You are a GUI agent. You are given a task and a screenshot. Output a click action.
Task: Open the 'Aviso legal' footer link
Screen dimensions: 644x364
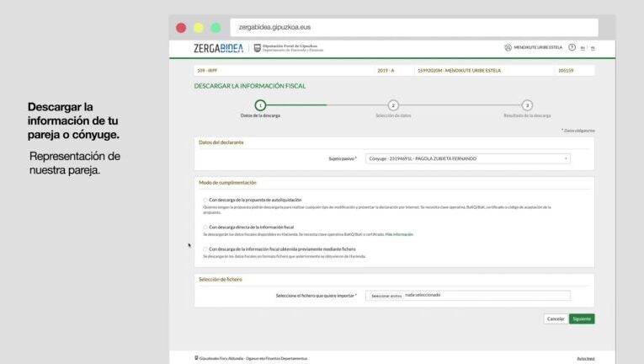click(586, 359)
